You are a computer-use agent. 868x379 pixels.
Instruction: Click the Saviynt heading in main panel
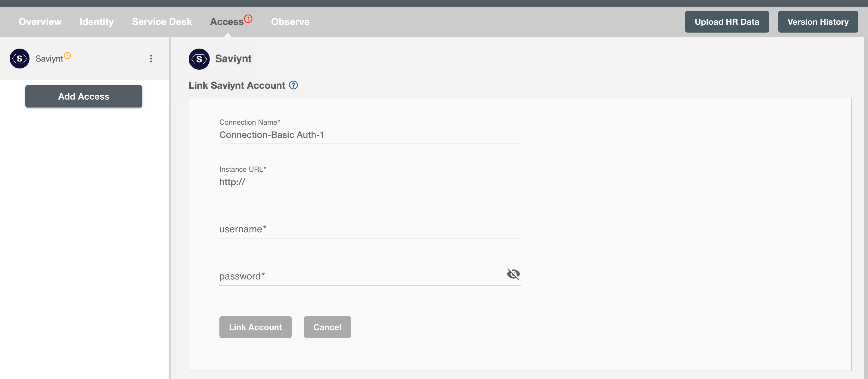[x=233, y=59]
